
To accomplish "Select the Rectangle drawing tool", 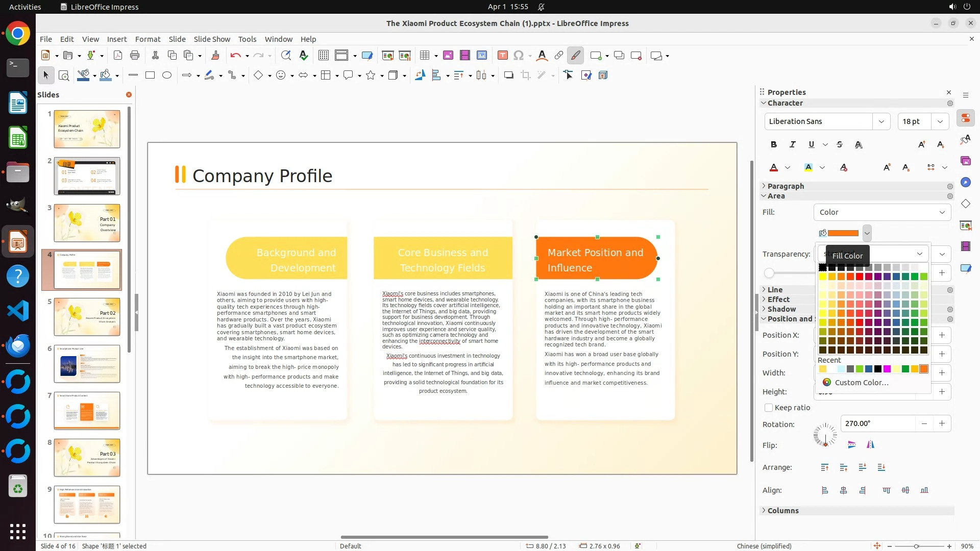I will 150,76.
